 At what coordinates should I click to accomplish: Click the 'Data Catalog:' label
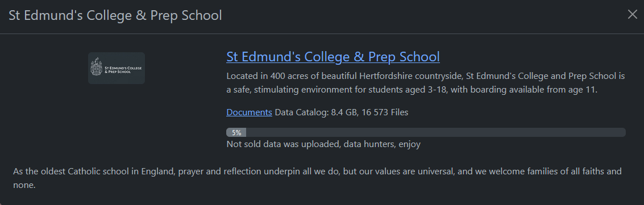(302, 112)
